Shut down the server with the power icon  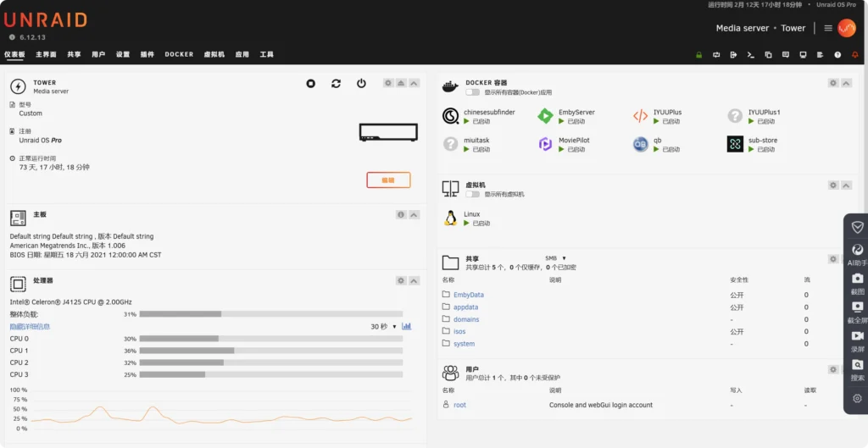click(361, 84)
